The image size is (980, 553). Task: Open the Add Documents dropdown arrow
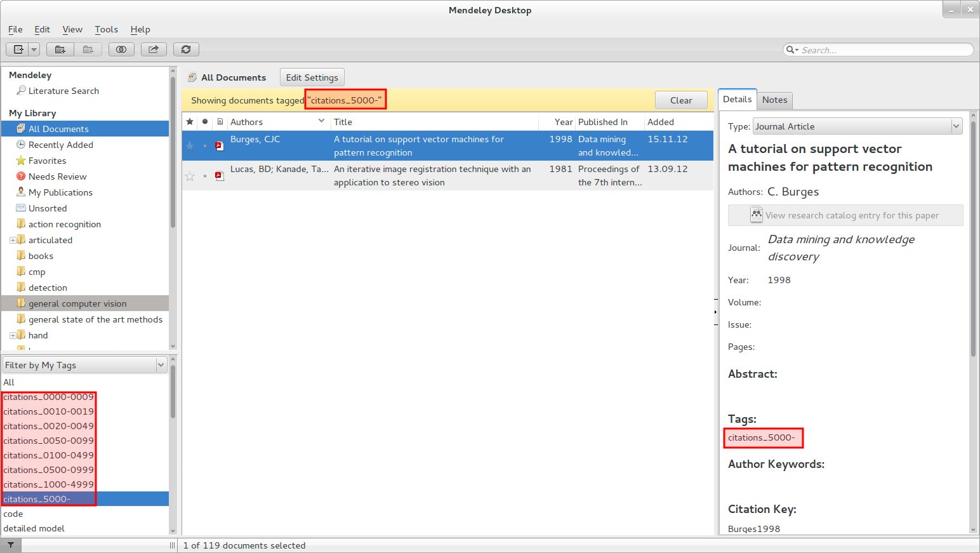click(x=34, y=50)
